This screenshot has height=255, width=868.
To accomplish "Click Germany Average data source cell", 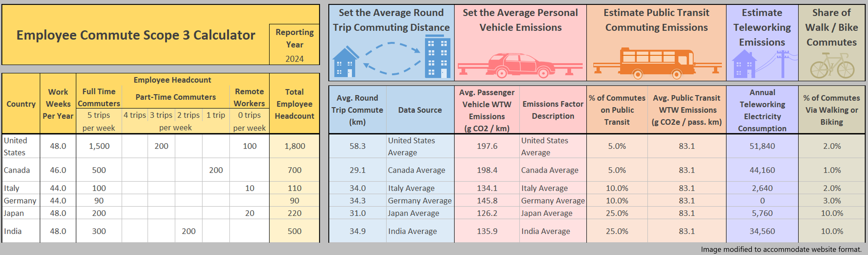I will pyautogui.click(x=420, y=201).
